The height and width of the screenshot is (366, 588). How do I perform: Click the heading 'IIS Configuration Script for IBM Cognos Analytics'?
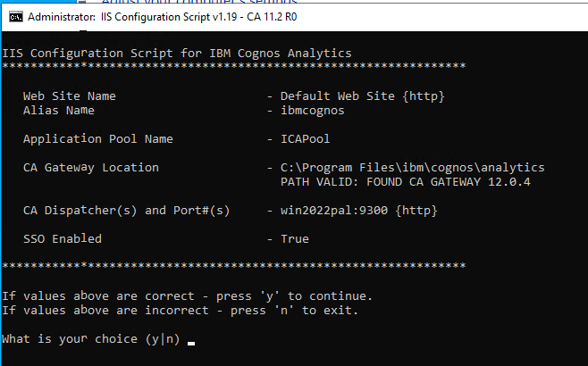pos(177,54)
